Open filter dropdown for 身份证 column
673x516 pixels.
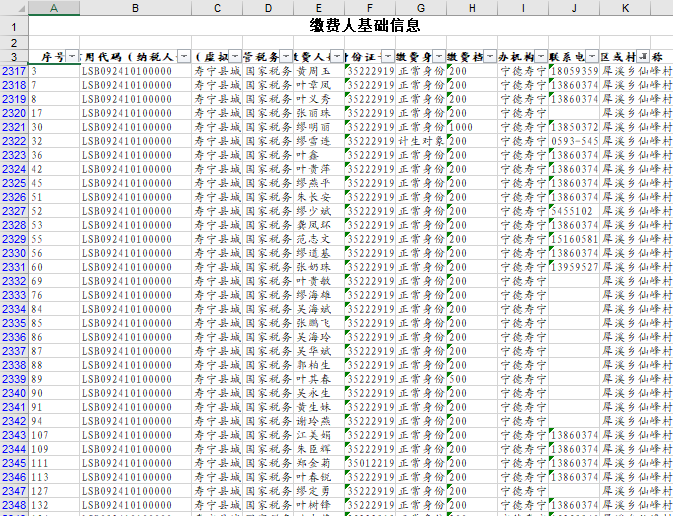388,57
